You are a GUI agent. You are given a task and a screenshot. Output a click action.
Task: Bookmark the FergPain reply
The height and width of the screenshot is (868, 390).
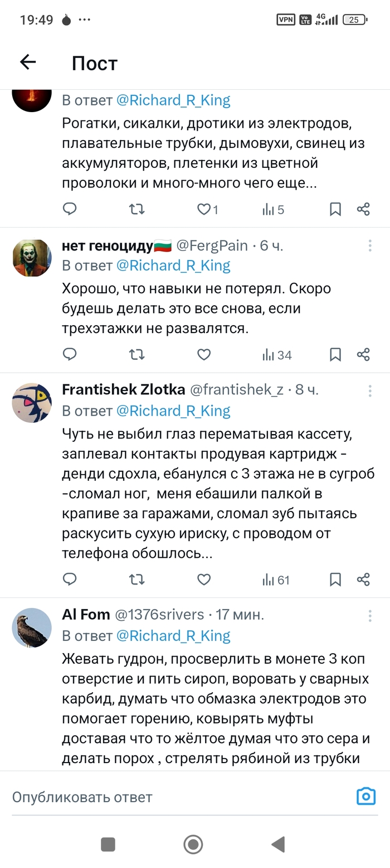coord(335,355)
